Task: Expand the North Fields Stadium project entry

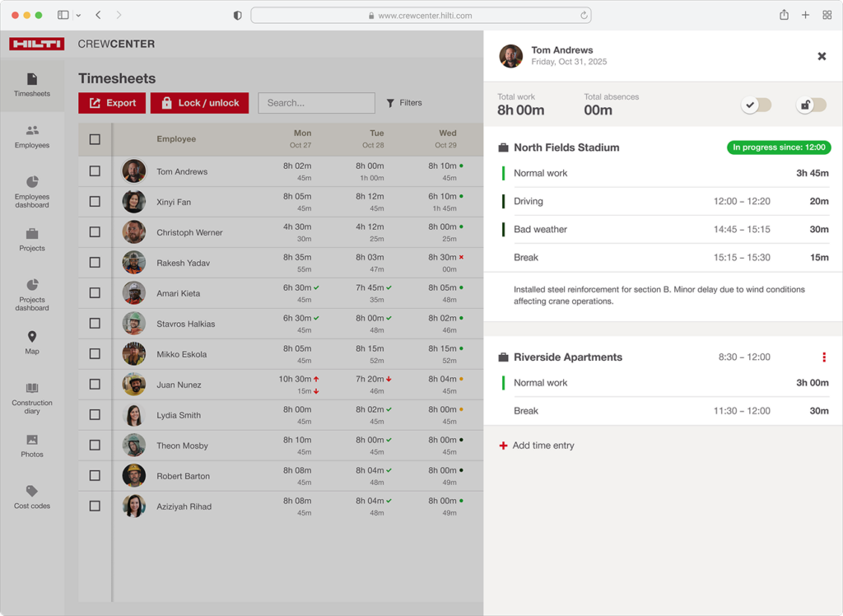Action: 566,147
